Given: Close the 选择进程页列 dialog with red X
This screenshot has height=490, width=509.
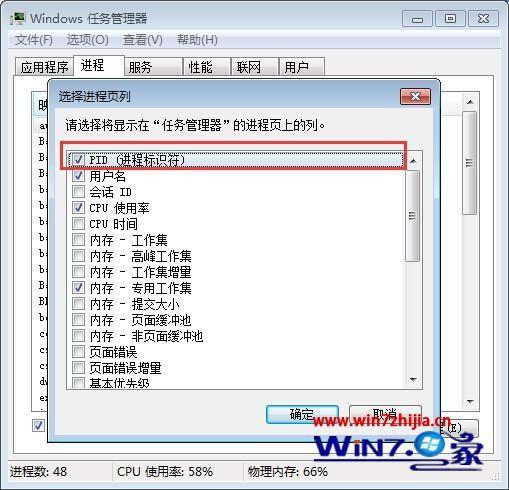Looking at the screenshot, I should coord(415,97).
